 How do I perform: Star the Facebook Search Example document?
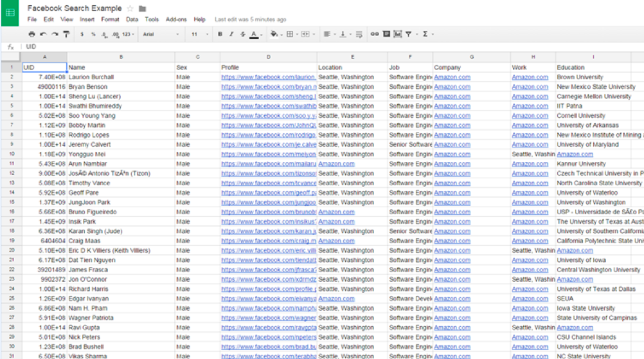click(130, 8)
